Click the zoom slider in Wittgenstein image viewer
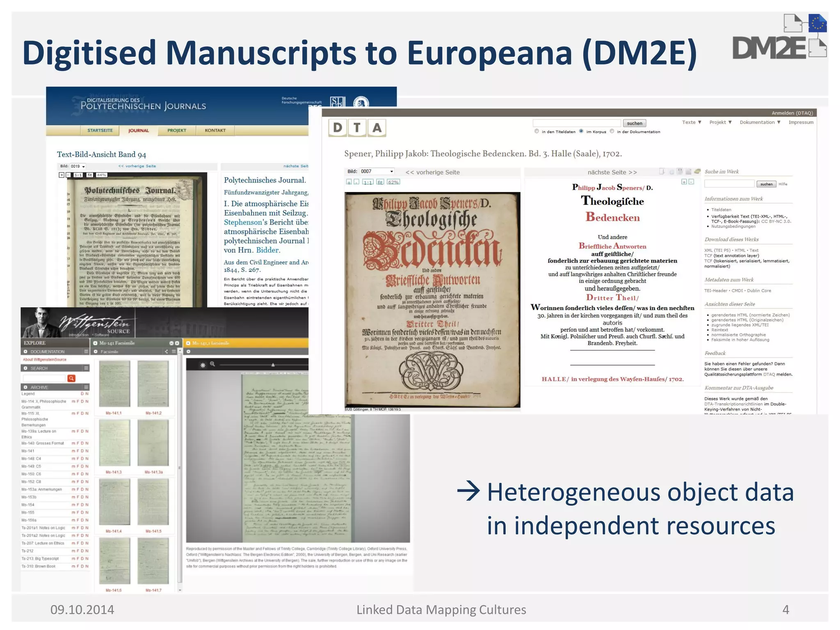 click(273, 365)
